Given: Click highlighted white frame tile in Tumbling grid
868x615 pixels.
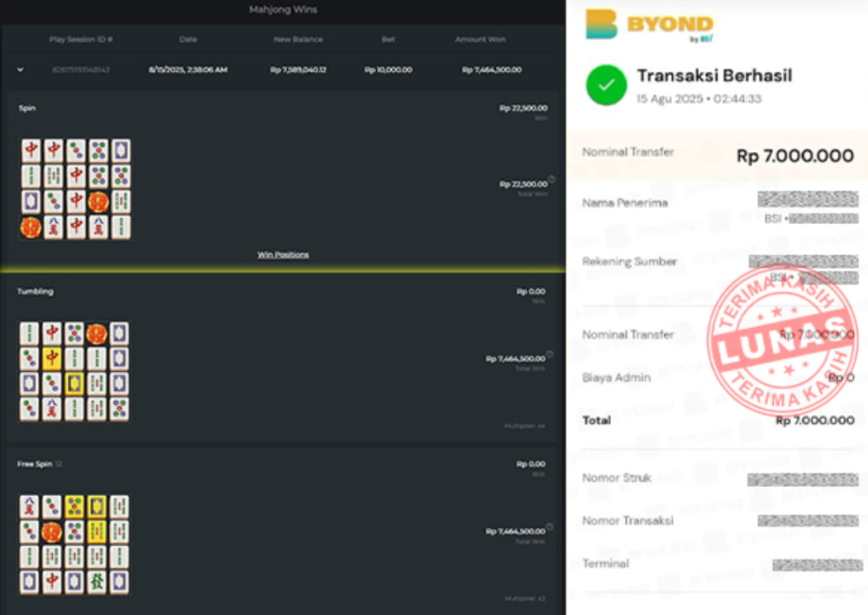Looking at the screenshot, I should pos(74,384).
